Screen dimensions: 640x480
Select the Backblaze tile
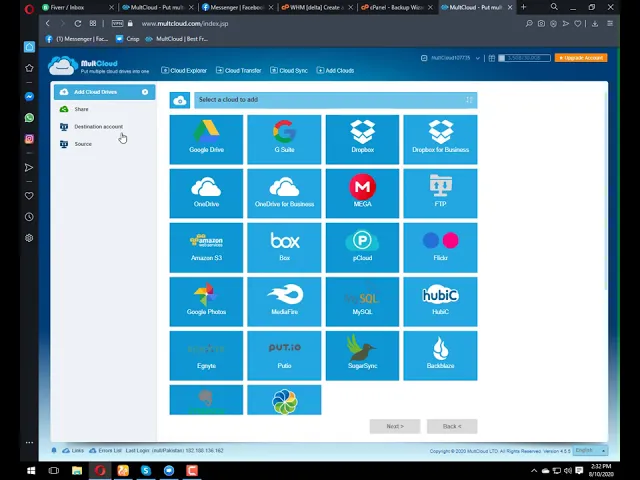coord(440,356)
